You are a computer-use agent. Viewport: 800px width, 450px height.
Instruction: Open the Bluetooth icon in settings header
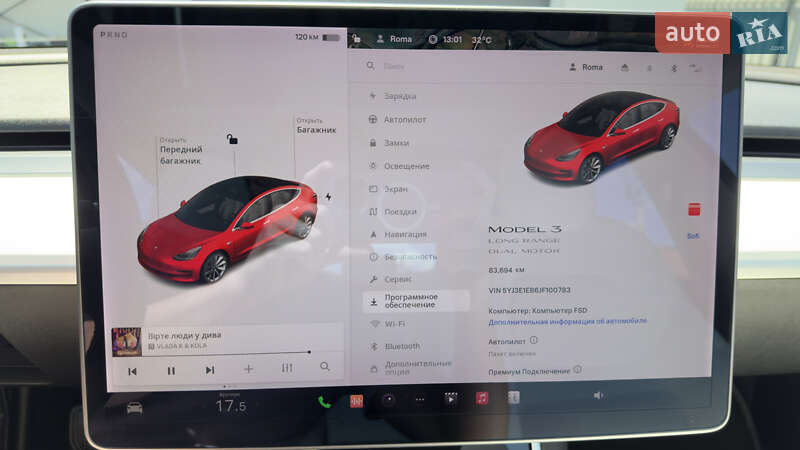point(673,68)
